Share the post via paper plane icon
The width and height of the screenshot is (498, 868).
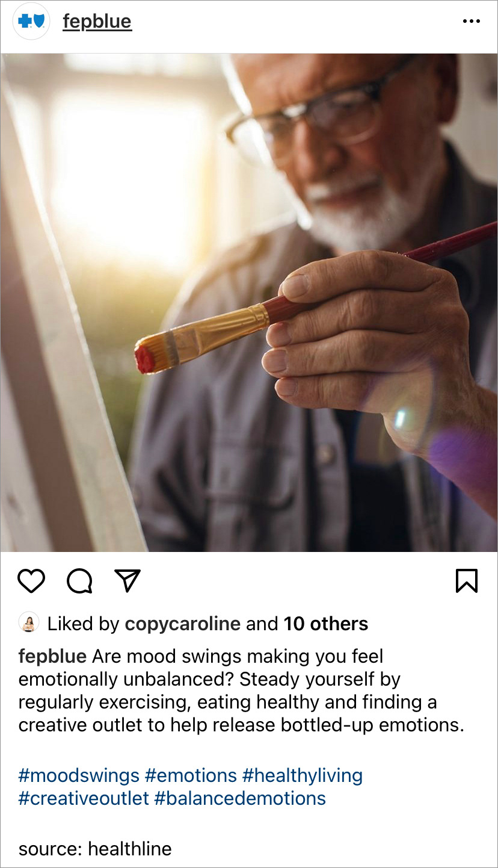128,580
